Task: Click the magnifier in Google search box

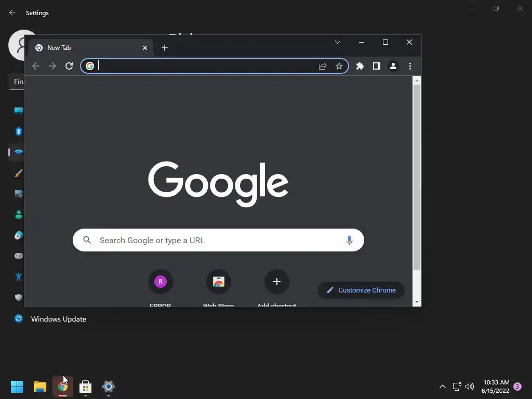Action: click(x=87, y=240)
